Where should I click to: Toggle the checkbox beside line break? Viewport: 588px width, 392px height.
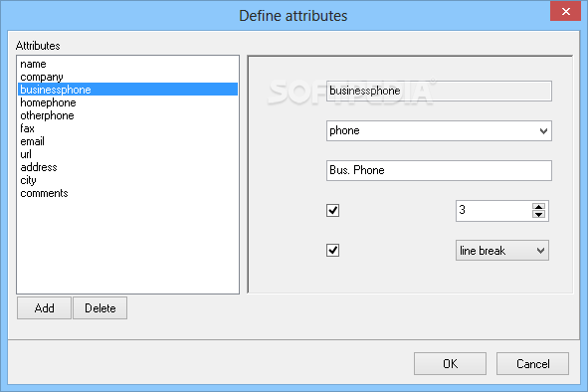click(x=332, y=250)
